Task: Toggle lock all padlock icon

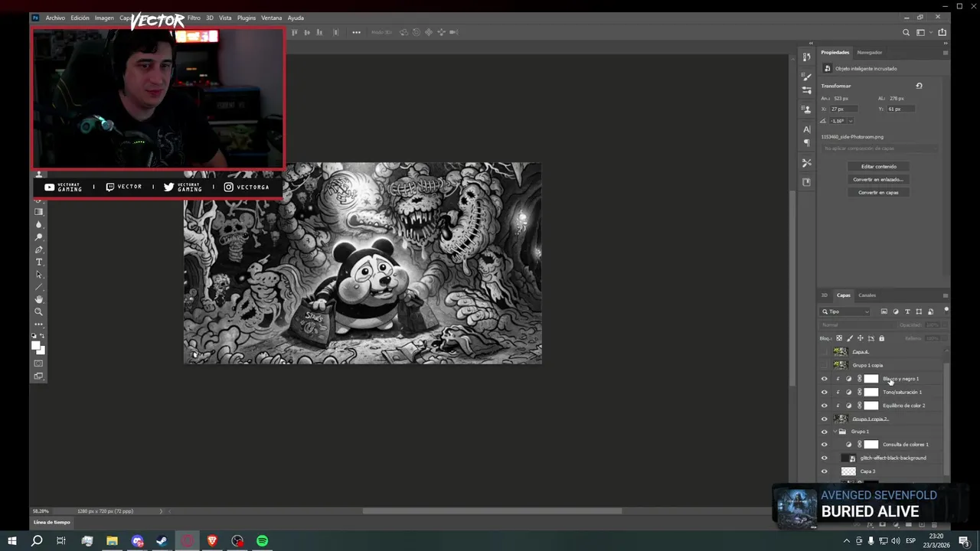Action: [881, 338]
